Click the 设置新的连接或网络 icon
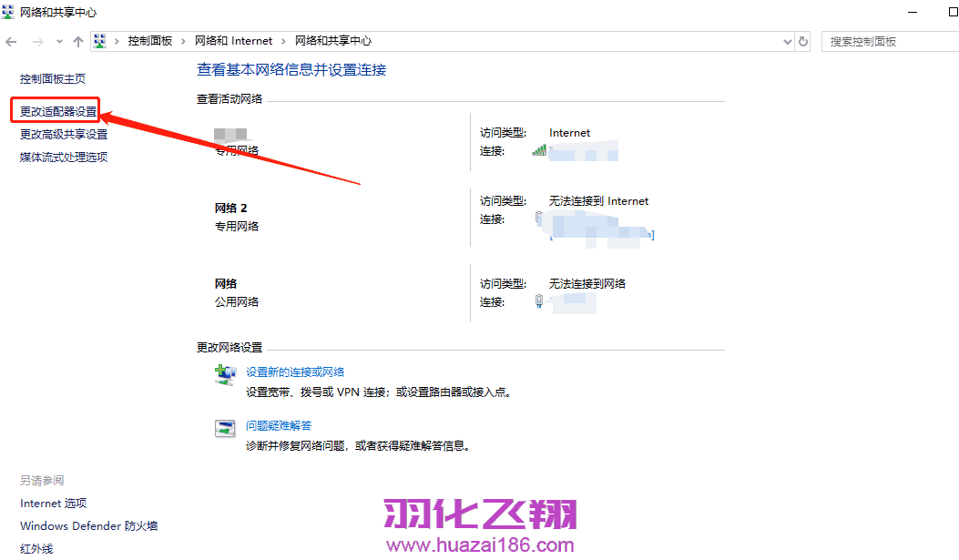The width and height of the screenshot is (959, 560). [225, 374]
